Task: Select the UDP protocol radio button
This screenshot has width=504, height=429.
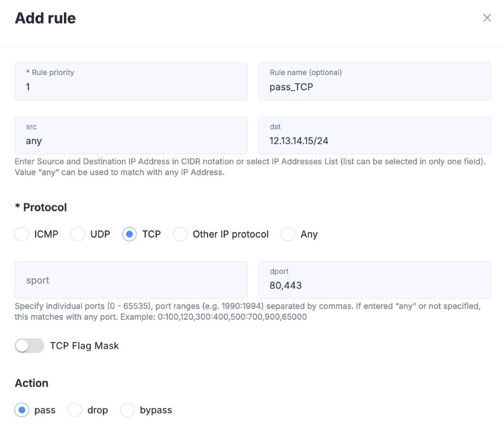Action: pyautogui.click(x=78, y=234)
